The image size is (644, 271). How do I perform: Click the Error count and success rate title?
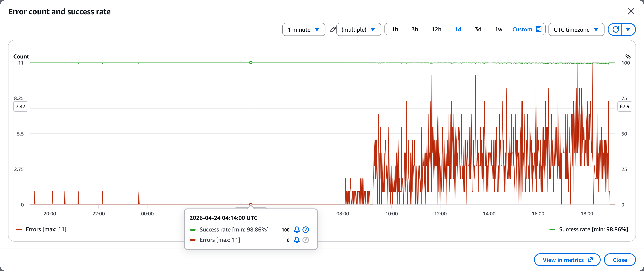[x=59, y=11]
